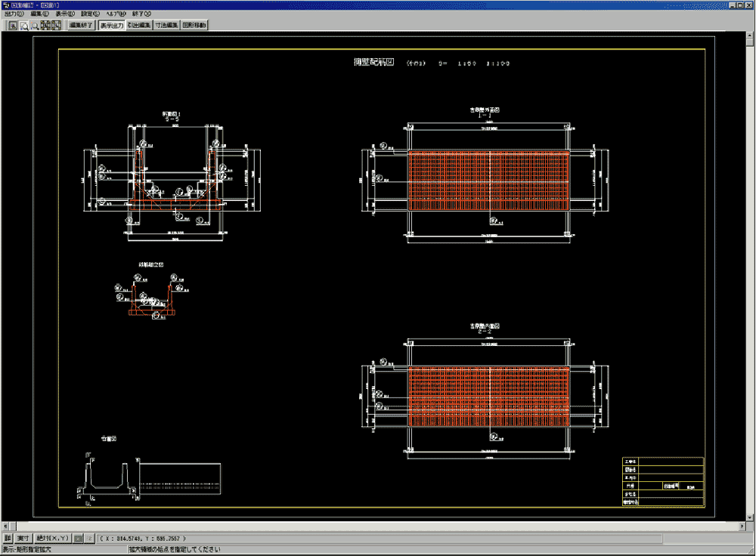
Task: Toggle the 絶対(X,Y) coordinate mode button
Action: (53, 539)
